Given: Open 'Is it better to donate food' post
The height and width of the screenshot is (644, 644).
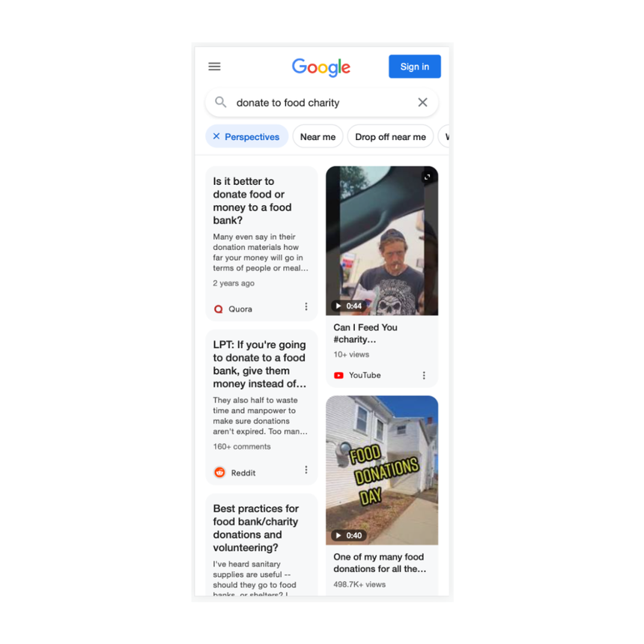Looking at the screenshot, I should (252, 201).
